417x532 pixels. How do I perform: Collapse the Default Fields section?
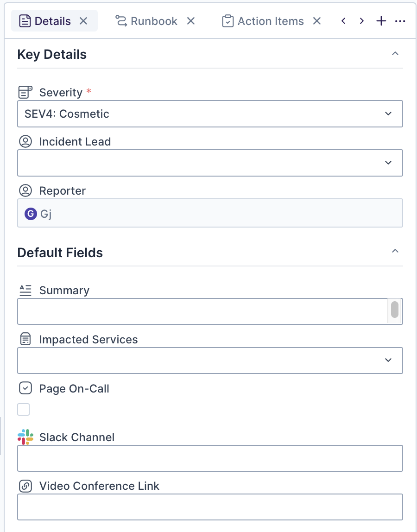point(395,251)
